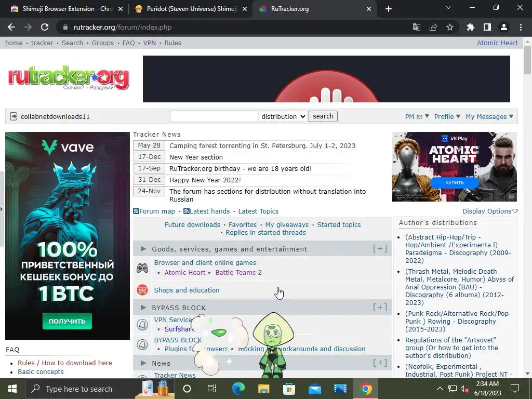Click the muted volume tray icon
The height and width of the screenshot is (399, 532).
464,389
